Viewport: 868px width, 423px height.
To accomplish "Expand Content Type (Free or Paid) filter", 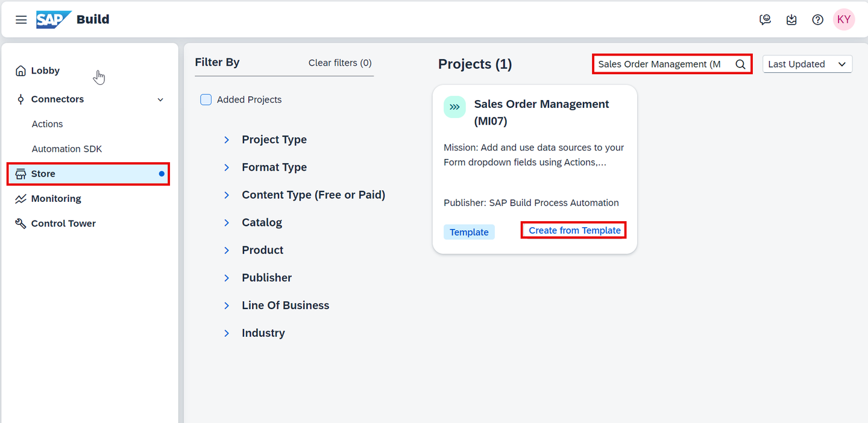I will [x=227, y=195].
